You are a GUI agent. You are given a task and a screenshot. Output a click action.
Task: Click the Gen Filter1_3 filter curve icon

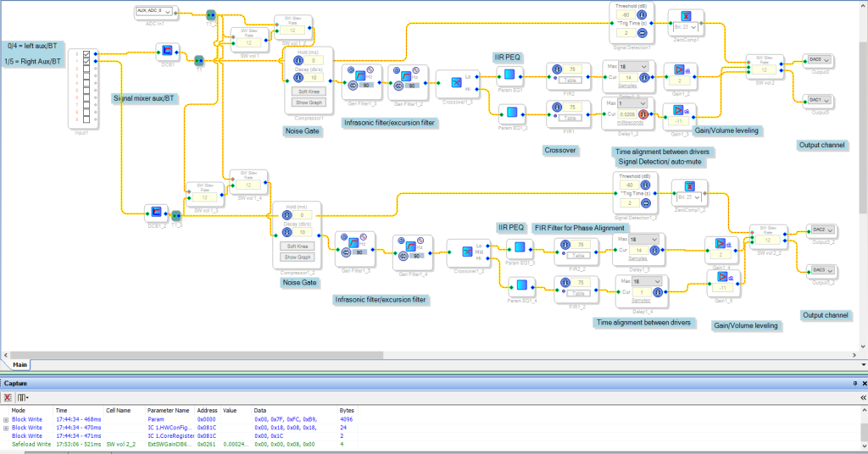tap(360, 75)
